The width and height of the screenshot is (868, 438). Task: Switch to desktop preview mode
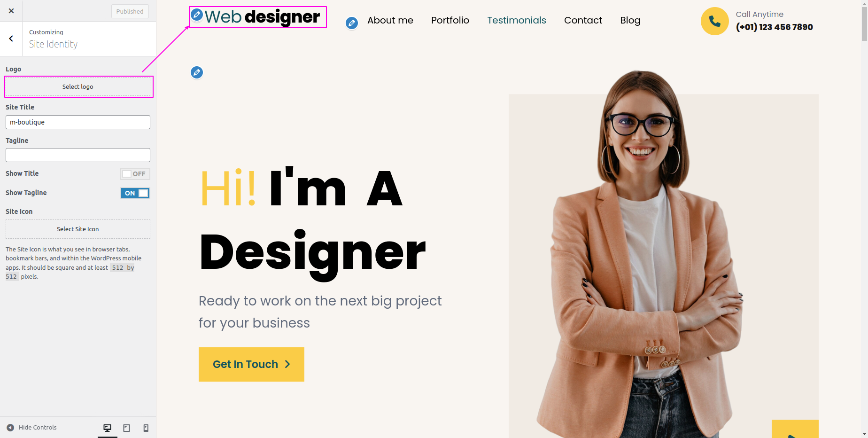pos(108,428)
